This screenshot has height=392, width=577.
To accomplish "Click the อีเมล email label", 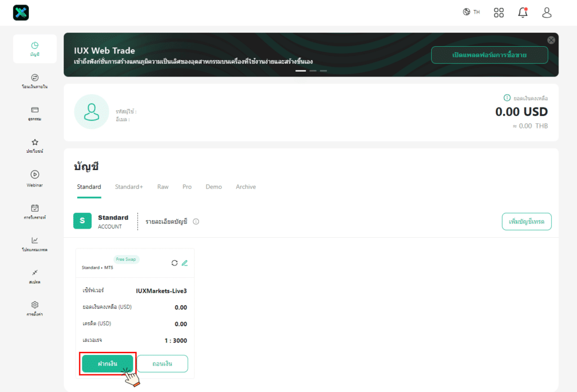I will click(123, 119).
